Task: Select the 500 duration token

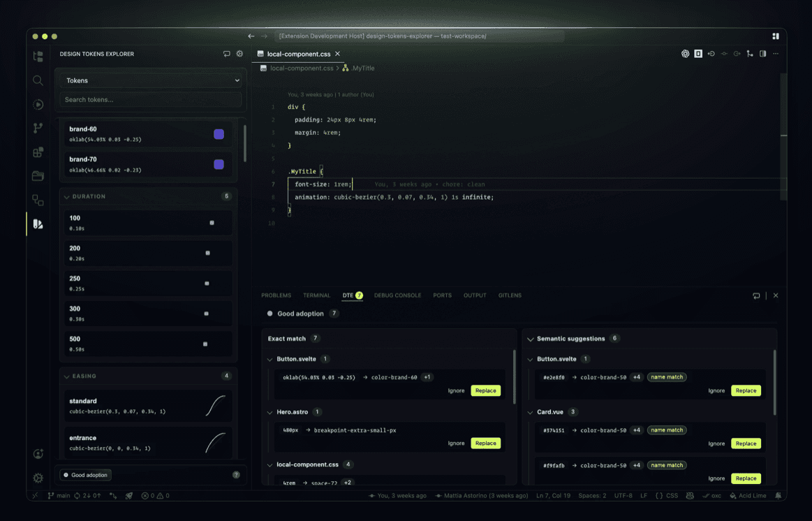Action: coord(148,344)
